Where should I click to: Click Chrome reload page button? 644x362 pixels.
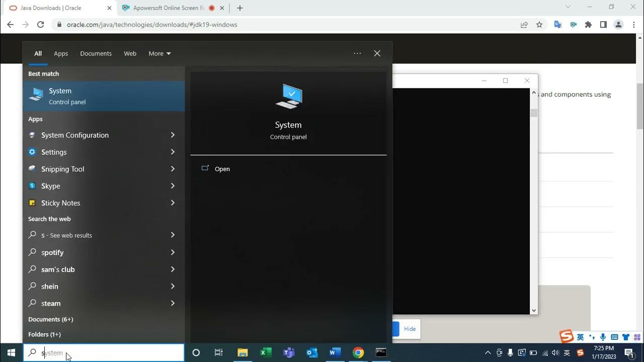click(41, 25)
